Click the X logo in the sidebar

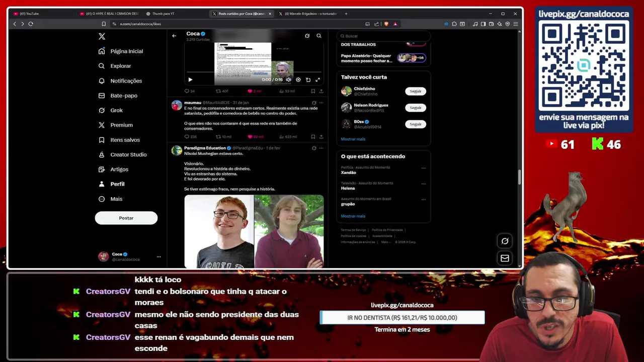click(102, 36)
